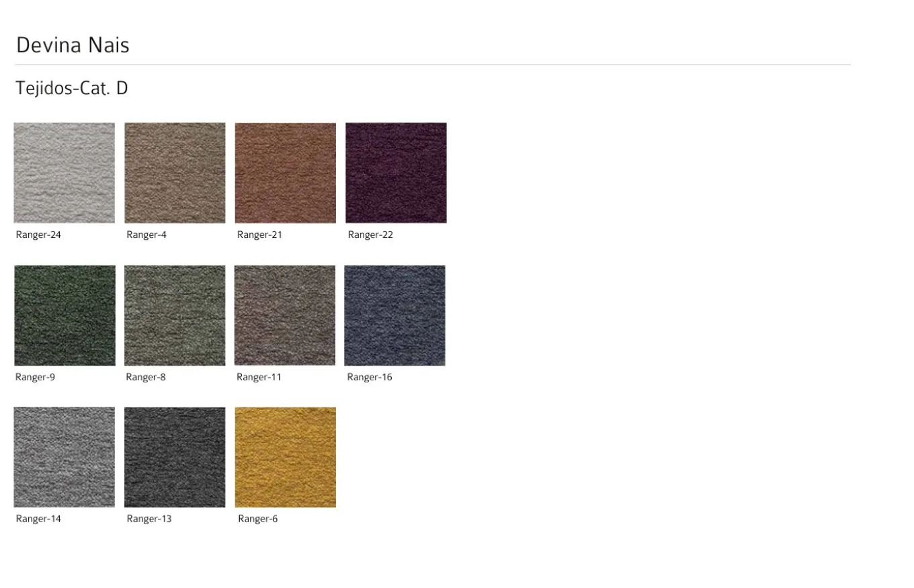
Task: Pick the Ranger-21 rust brown swatch
Action: [x=285, y=173]
